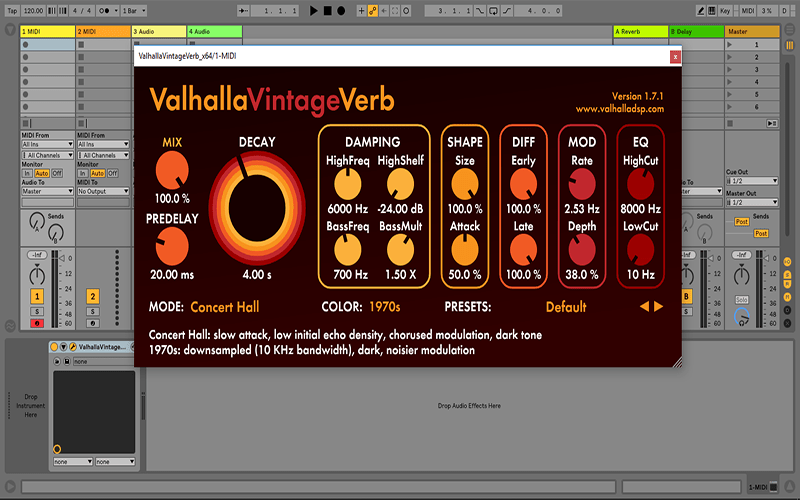This screenshot has height=500, width=800.
Task: Click track 1 Send A knob
Action: [37, 221]
